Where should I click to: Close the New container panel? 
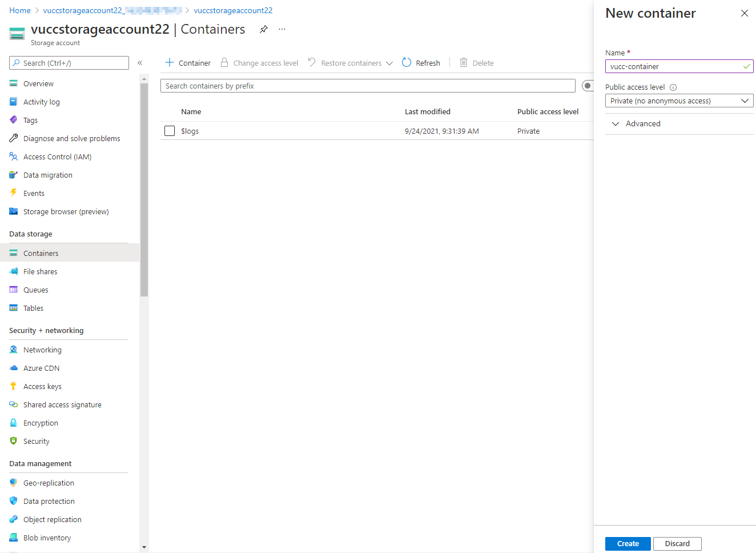click(x=745, y=13)
